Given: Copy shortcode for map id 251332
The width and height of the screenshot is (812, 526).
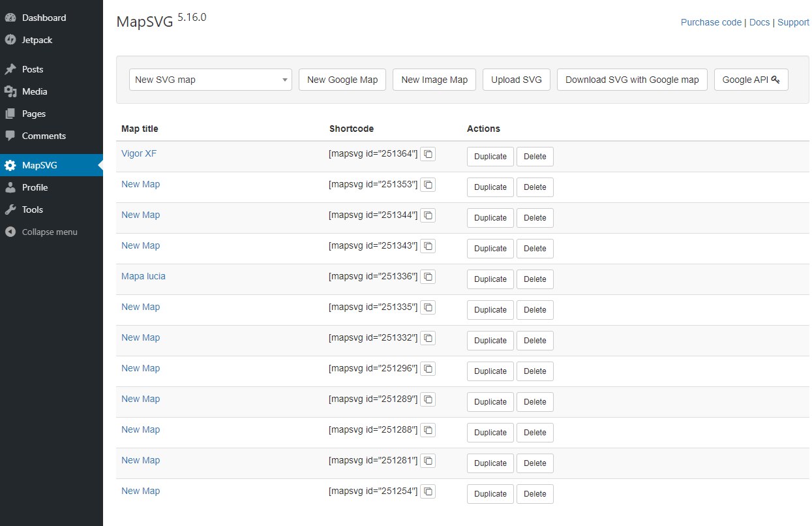Looking at the screenshot, I should 428,338.
